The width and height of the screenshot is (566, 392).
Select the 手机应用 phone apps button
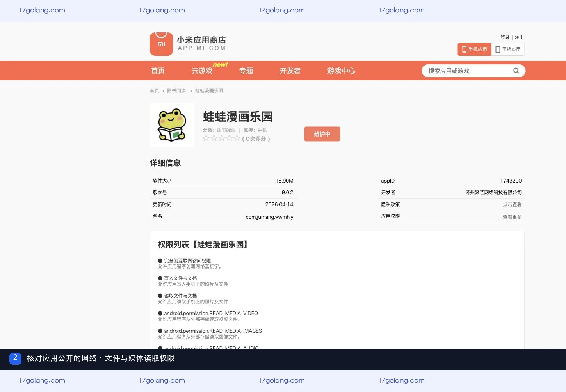tap(474, 50)
